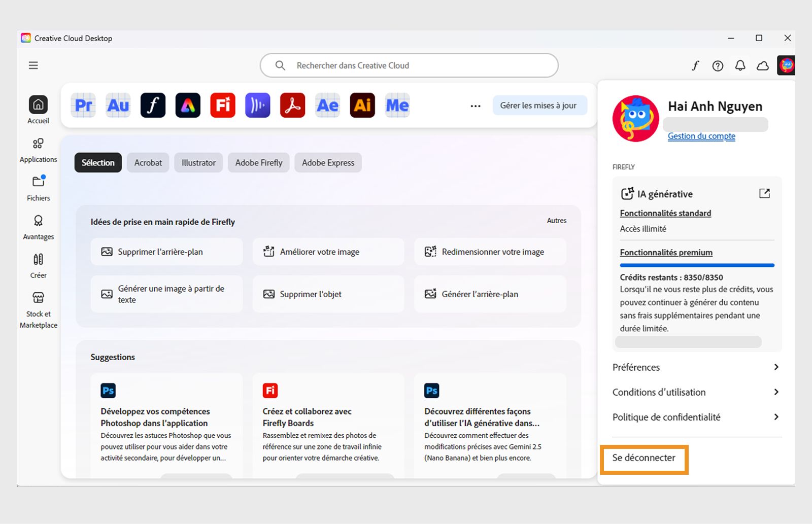This screenshot has width=812, height=524.
Task: Switch to Illustrator tab
Action: click(x=198, y=163)
